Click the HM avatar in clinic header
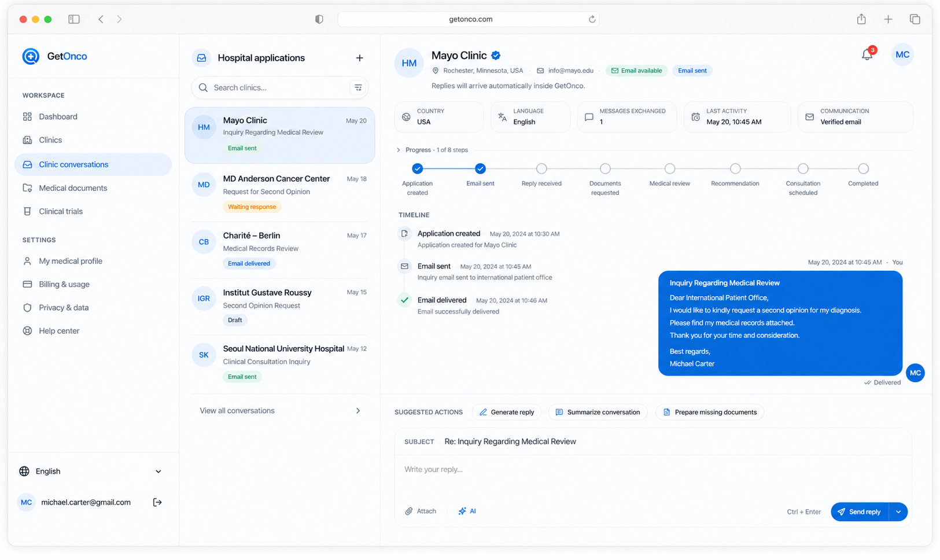Viewport: 940px width, 560px height. pyautogui.click(x=409, y=63)
